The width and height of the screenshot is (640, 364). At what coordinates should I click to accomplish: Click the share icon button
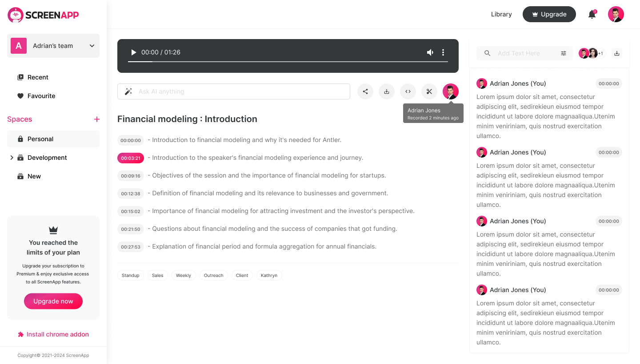tap(365, 91)
